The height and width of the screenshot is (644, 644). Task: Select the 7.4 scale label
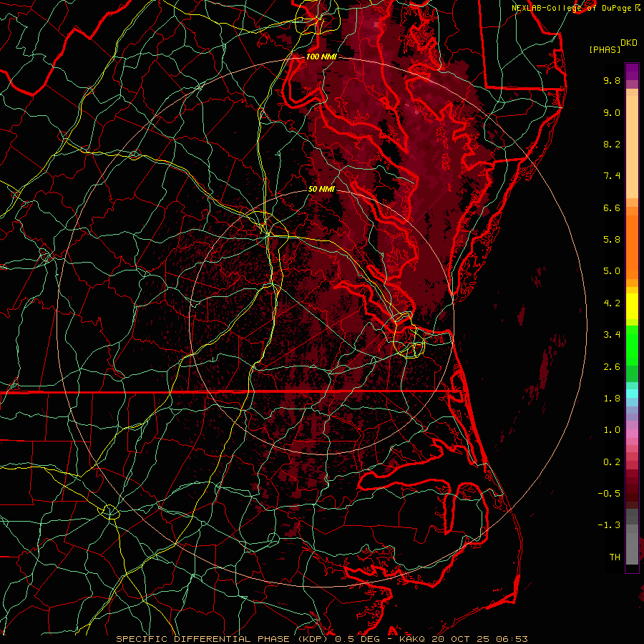pyautogui.click(x=612, y=176)
